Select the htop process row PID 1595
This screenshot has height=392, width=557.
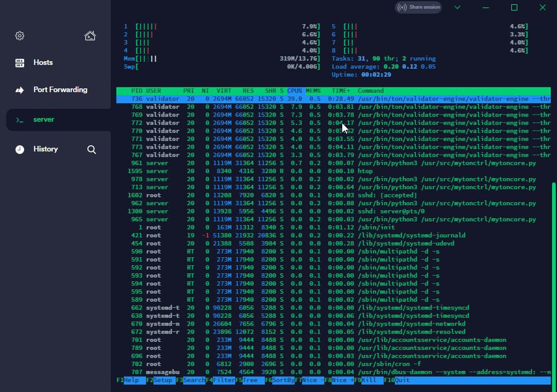pos(334,171)
